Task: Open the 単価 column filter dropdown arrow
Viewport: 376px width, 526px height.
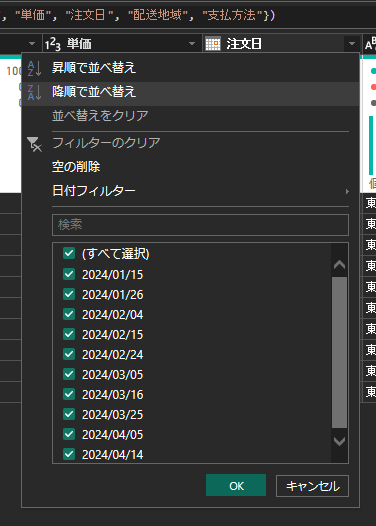Action: [192, 44]
